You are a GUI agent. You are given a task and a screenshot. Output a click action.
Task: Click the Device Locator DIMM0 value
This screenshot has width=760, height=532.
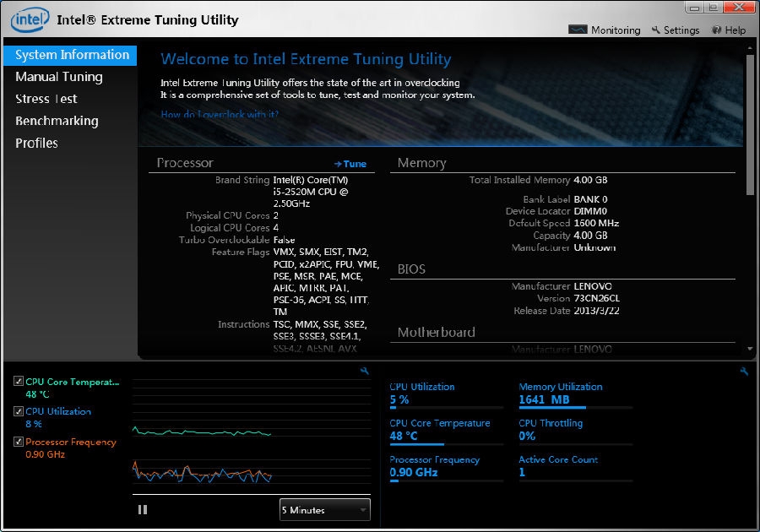pyautogui.click(x=590, y=211)
